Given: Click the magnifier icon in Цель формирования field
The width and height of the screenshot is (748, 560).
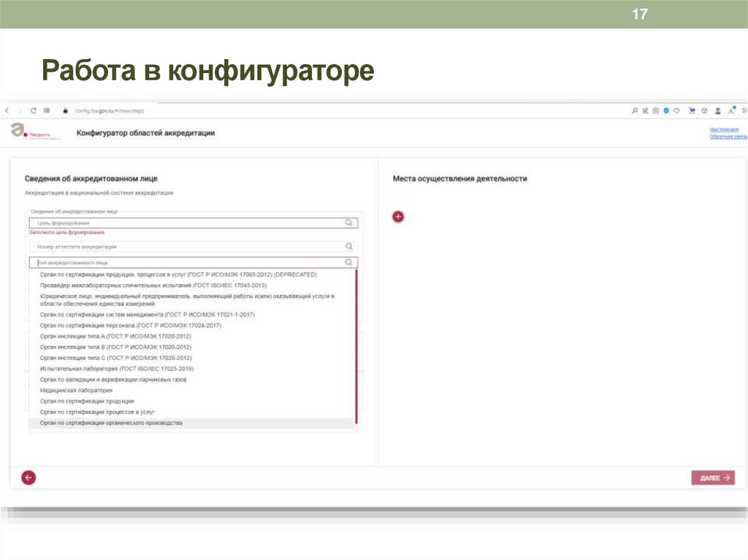Looking at the screenshot, I should click(x=349, y=223).
